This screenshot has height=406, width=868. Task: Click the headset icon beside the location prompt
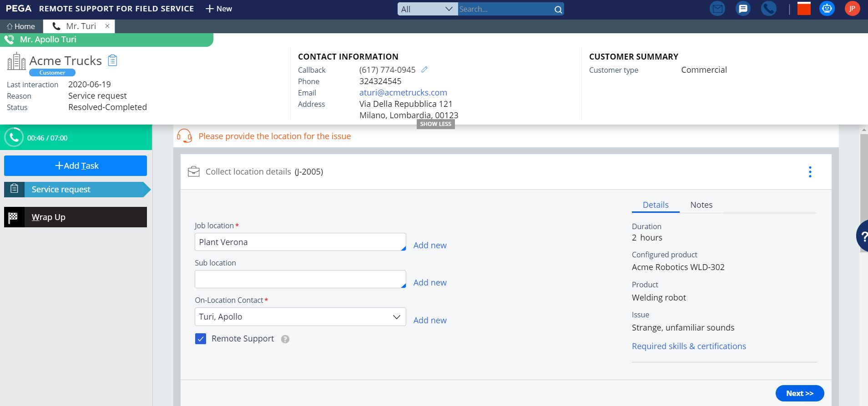(184, 135)
